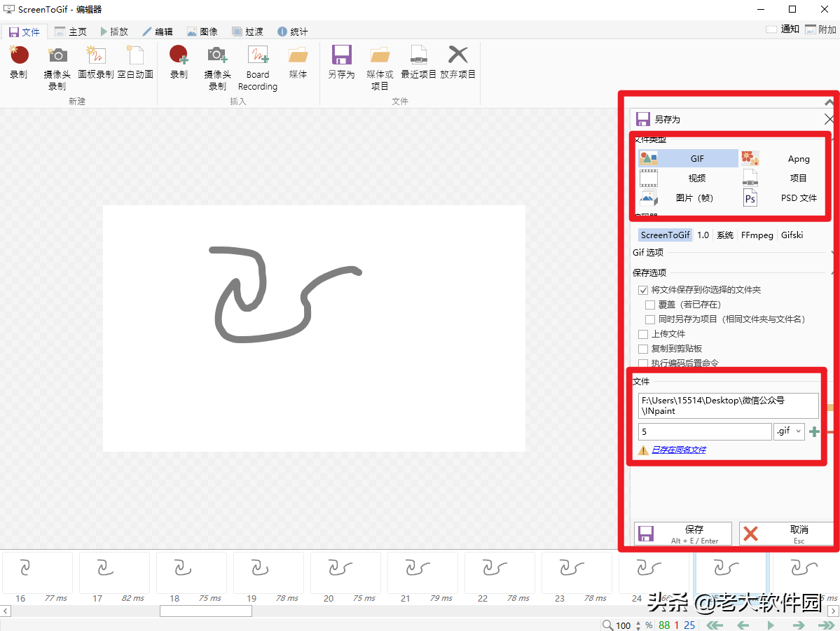This screenshot has width=840, height=631.
Task: Switch to the 图像 ribbon tab
Action: click(202, 32)
